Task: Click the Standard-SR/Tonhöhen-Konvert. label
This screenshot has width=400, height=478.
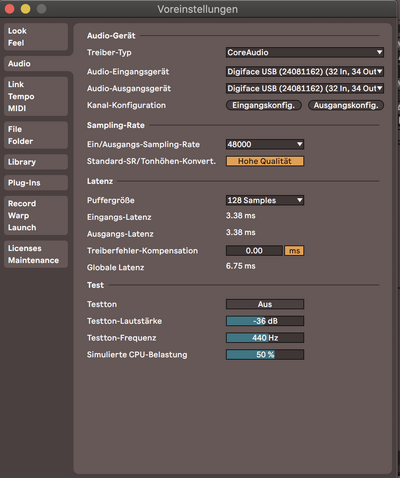Action: [x=151, y=161]
